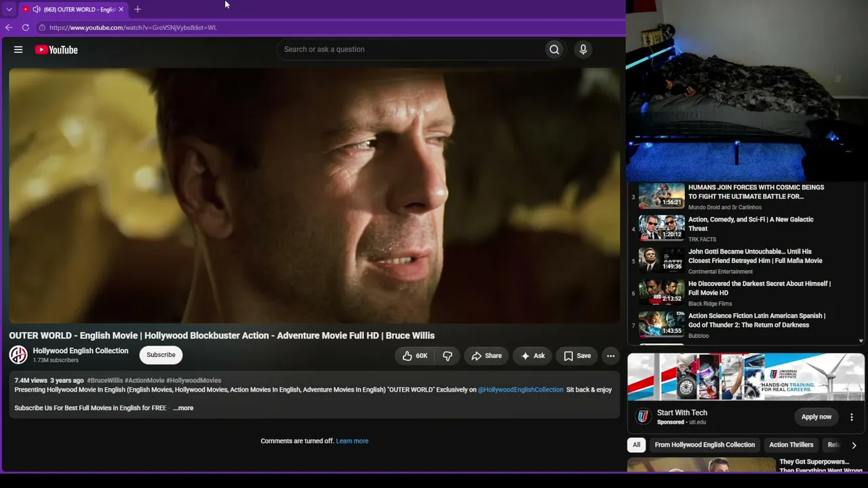
Task: Click the OUTER WORLD video title text
Action: tap(222, 335)
